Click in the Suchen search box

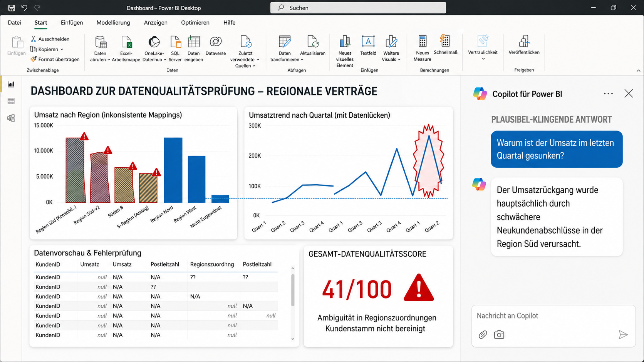pyautogui.click(x=358, y=8)
